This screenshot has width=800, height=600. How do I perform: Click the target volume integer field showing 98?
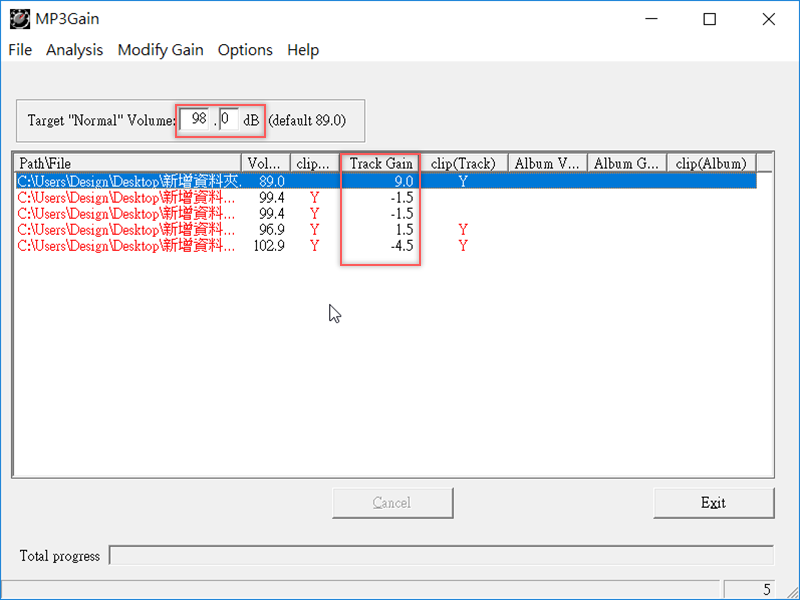tap(195, 120)
